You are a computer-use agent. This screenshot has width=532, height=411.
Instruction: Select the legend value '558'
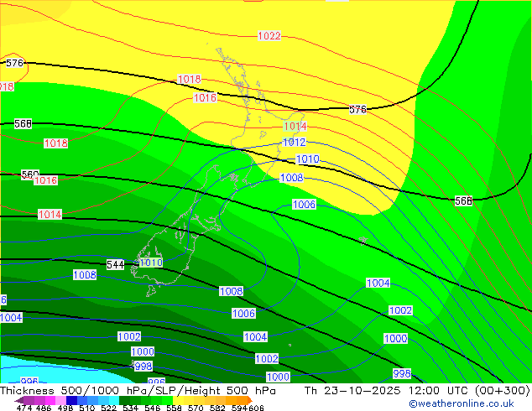point(174,408)
